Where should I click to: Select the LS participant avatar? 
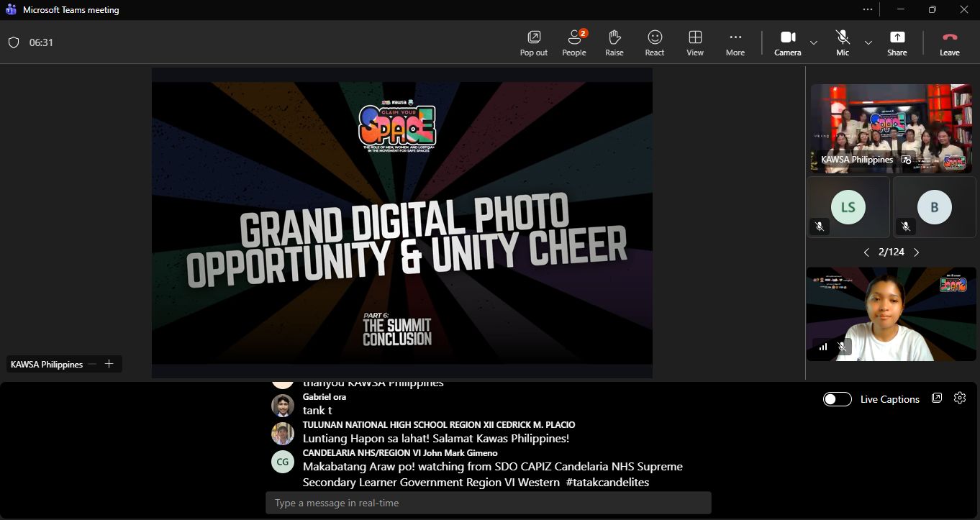coord(848,207)
